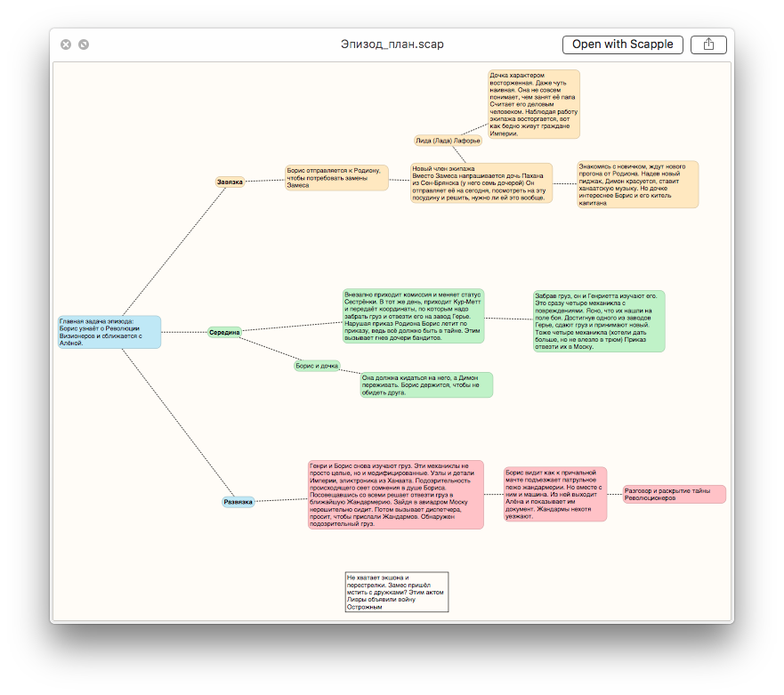Click the Эпизод_план.scap window title

pos(392,44)
